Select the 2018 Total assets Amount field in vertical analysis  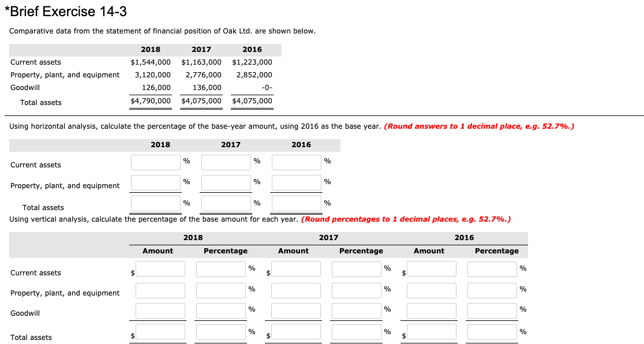click(x=160, y=331)
